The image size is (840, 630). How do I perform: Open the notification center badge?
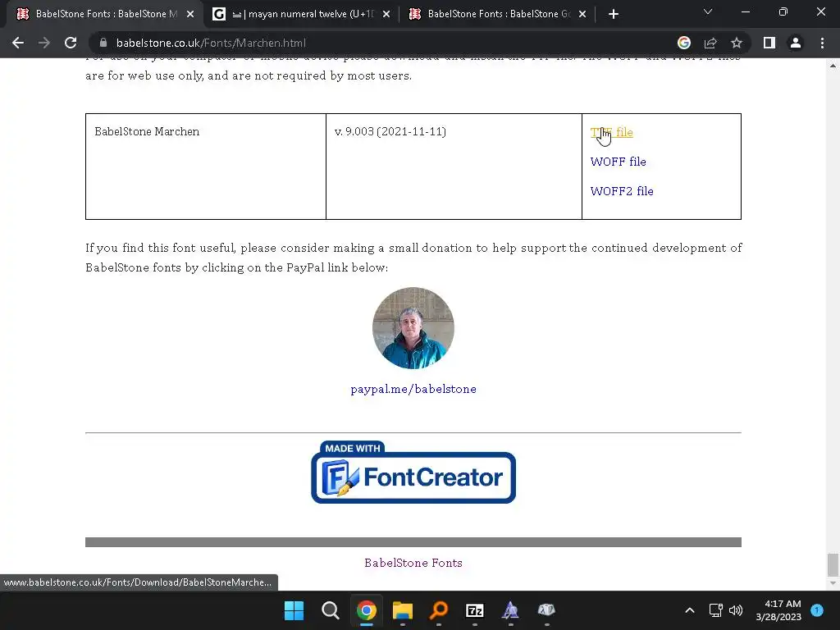[x=817, y=610]
